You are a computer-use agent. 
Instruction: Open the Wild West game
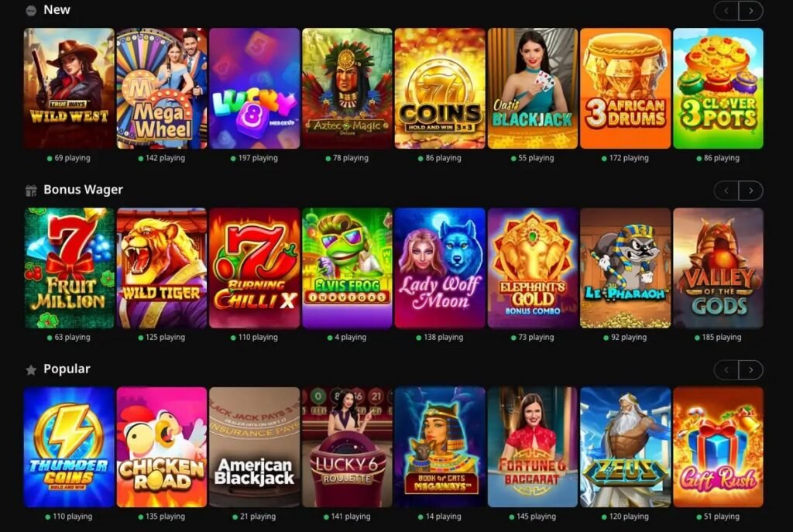pos(69,88)
